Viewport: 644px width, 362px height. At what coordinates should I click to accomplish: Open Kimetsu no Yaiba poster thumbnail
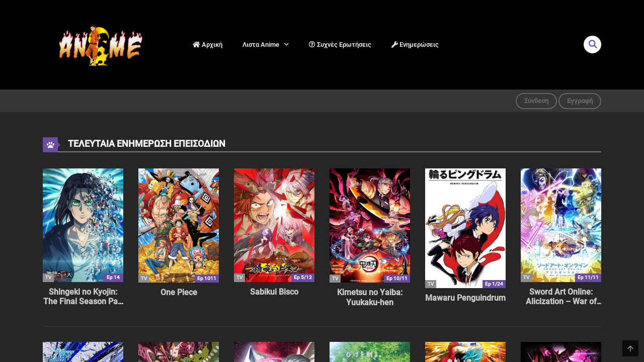[x=370, y=225]
